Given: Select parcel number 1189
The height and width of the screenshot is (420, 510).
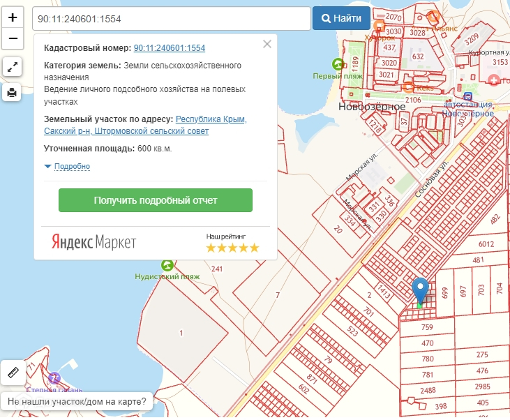Looking at the screenshot, I should click(355, 63).
